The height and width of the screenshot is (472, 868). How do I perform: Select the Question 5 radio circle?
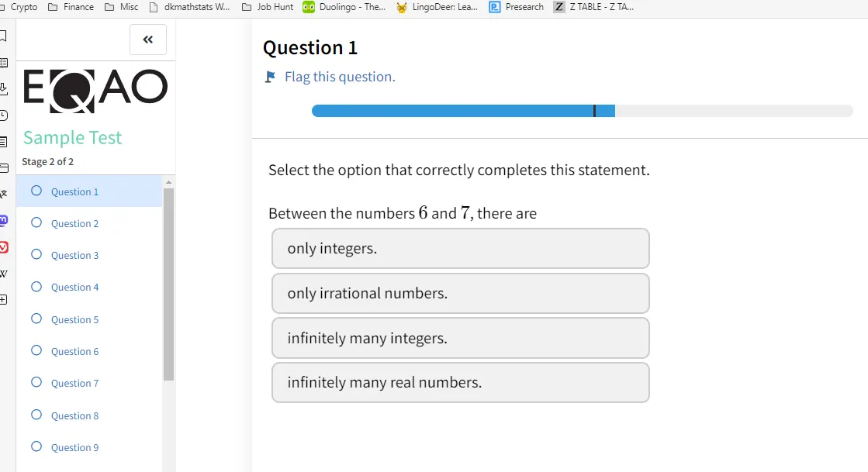click(x=36, y=319)
